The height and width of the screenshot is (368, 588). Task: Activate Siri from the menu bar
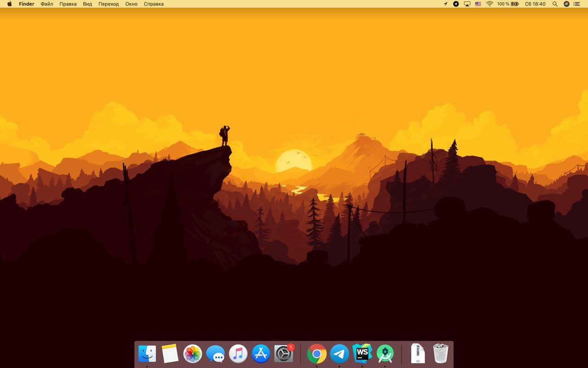pos(566,4)
